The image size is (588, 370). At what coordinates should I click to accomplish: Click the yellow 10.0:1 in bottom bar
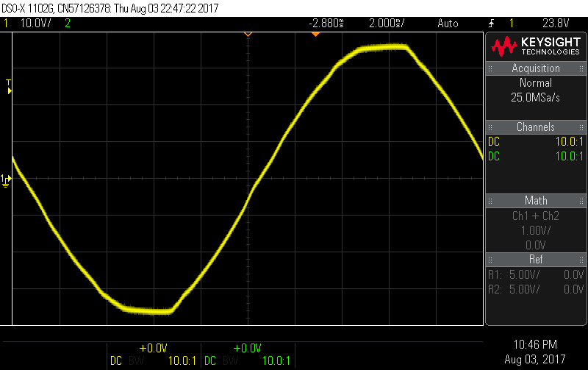(x=182, y=361)
